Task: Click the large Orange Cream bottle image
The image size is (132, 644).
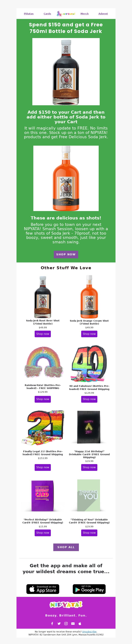Action: (x=66, y=178)
